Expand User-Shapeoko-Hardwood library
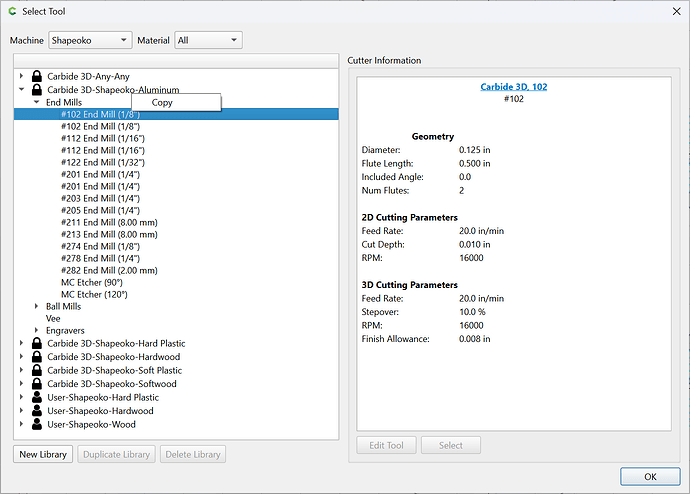The height and width of the screenshot is (494, 690). (x=21, y=410)
